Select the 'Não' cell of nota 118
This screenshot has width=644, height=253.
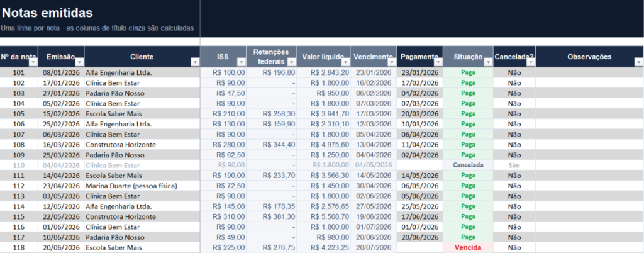click(x=514, y=248)
